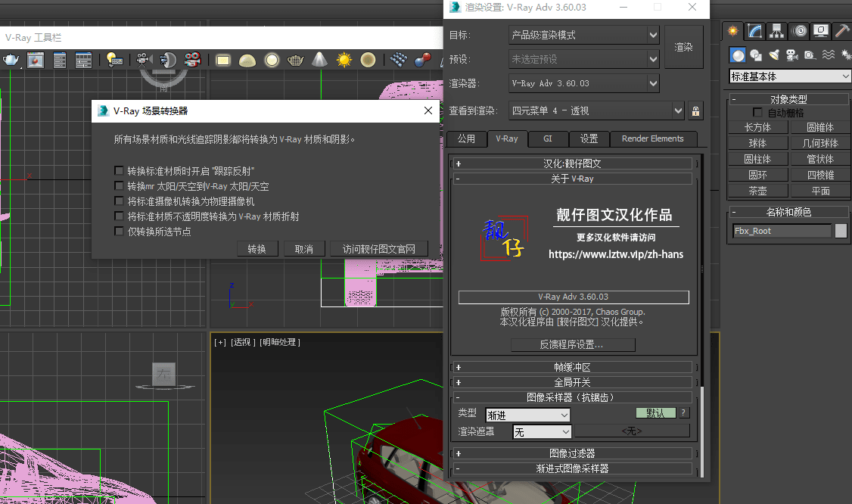
Task: Click the red-blue stereo camera icon
Action: (192, 60)
